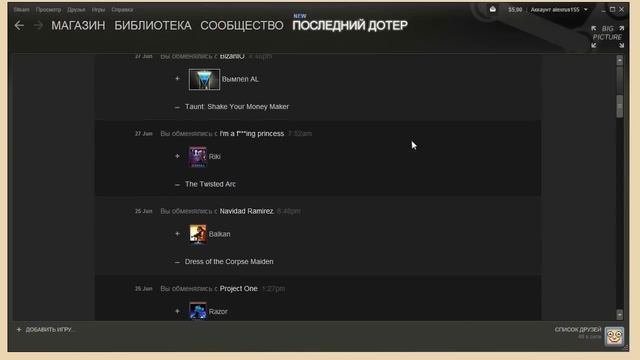The image size is (640, 360).
Task: Expand the account dropdown arrow
Action: point(586,9)
